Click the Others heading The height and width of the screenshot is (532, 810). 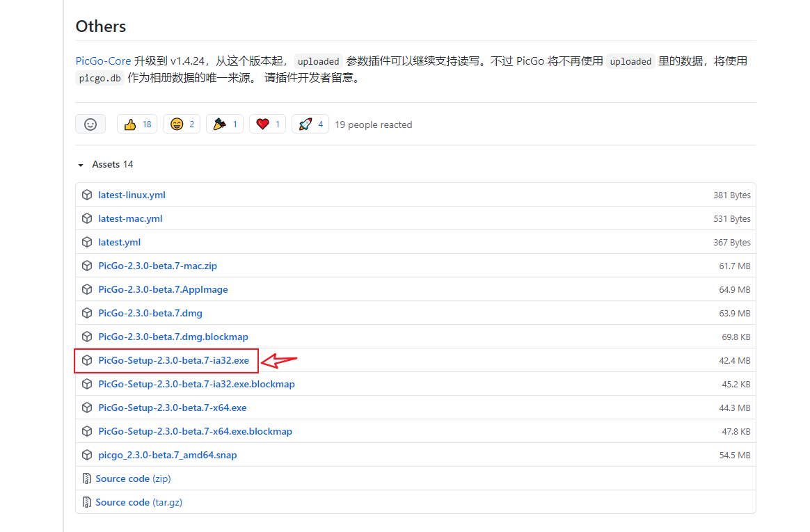(x=101, y=26)
